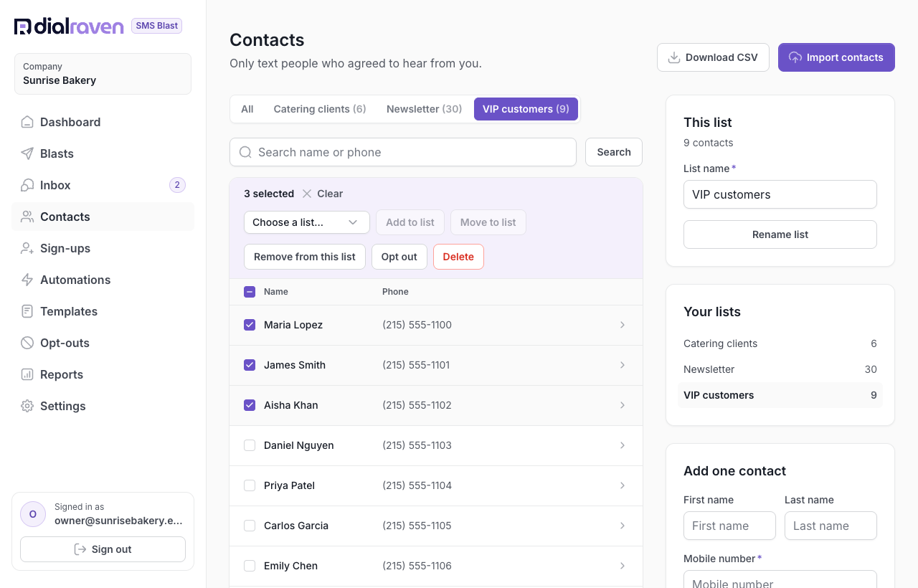Open Carlos Garcia details via row chevron

[x=623, y=526]
